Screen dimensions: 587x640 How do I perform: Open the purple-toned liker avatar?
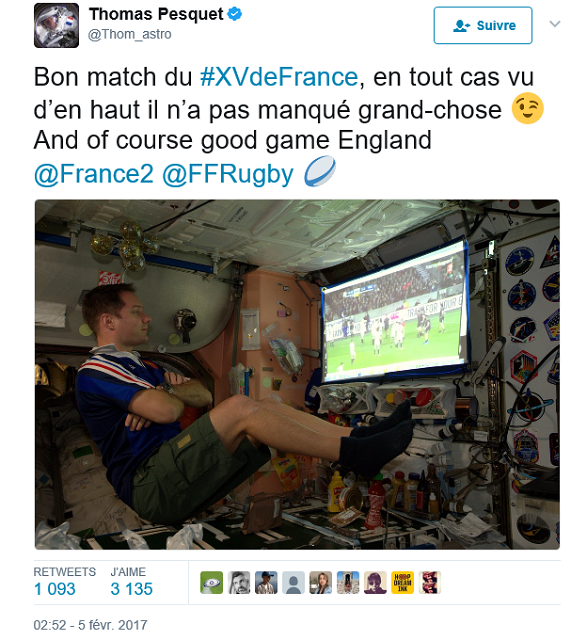(375, 582)
